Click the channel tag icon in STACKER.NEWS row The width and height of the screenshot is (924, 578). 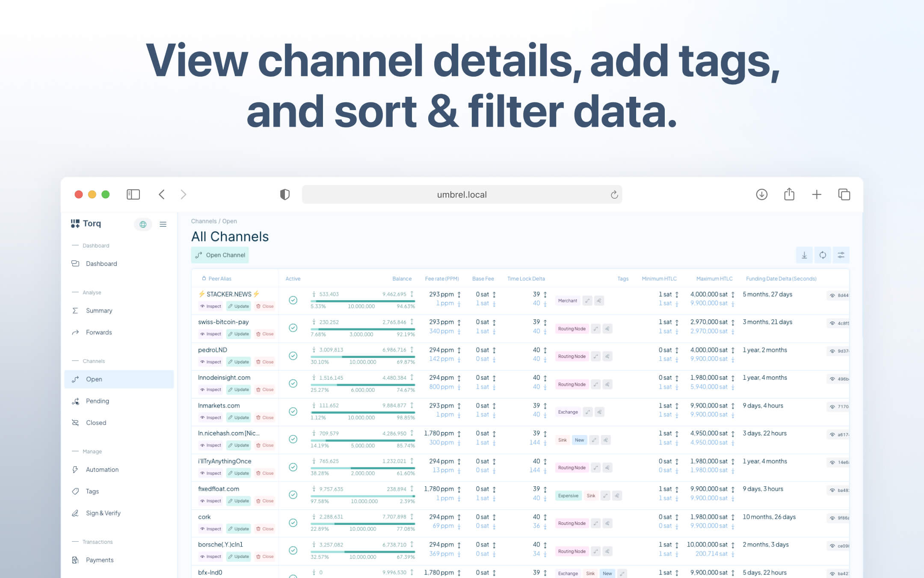[x=588, y=301]
